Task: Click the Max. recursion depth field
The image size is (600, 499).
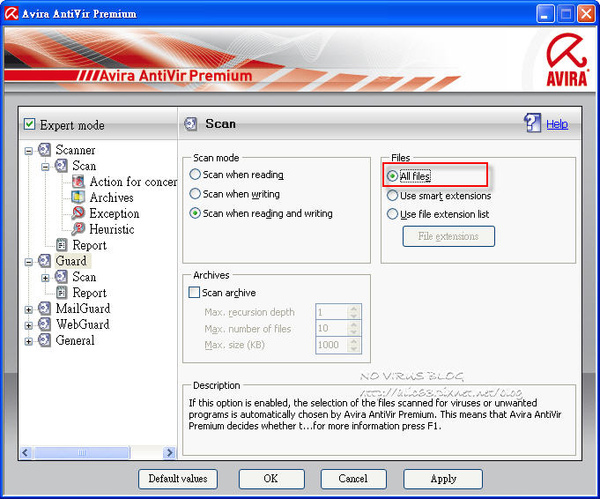Action: (x=332, y=312)
